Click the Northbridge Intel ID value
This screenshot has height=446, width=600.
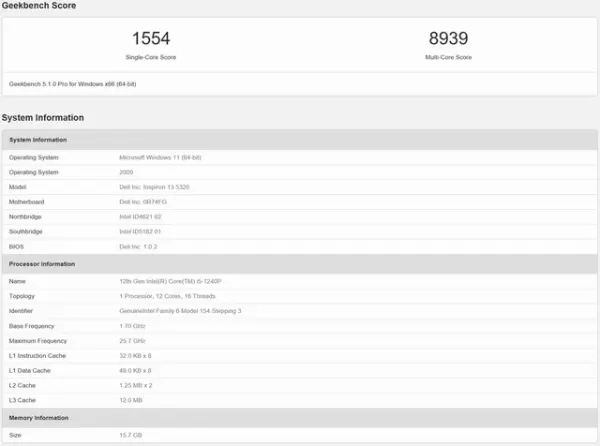pyautogui.click(x=141, y=216)
